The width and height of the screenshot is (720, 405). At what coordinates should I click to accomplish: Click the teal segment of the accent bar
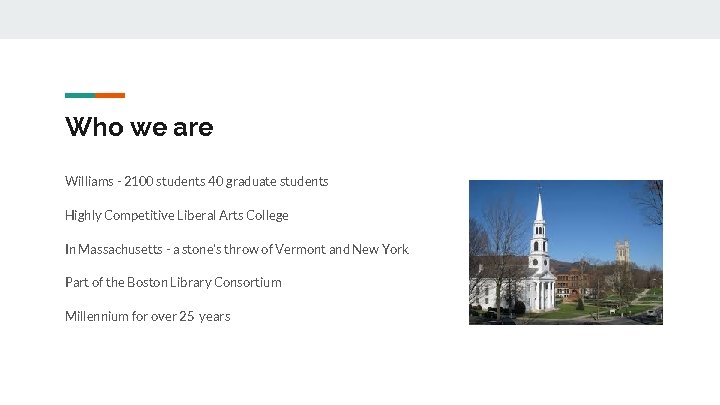80,96
